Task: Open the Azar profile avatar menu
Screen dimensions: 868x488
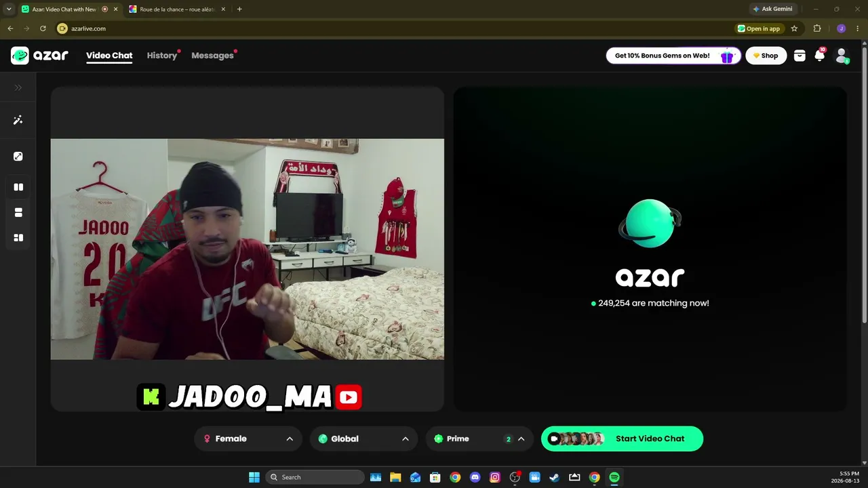Action: 842,56
